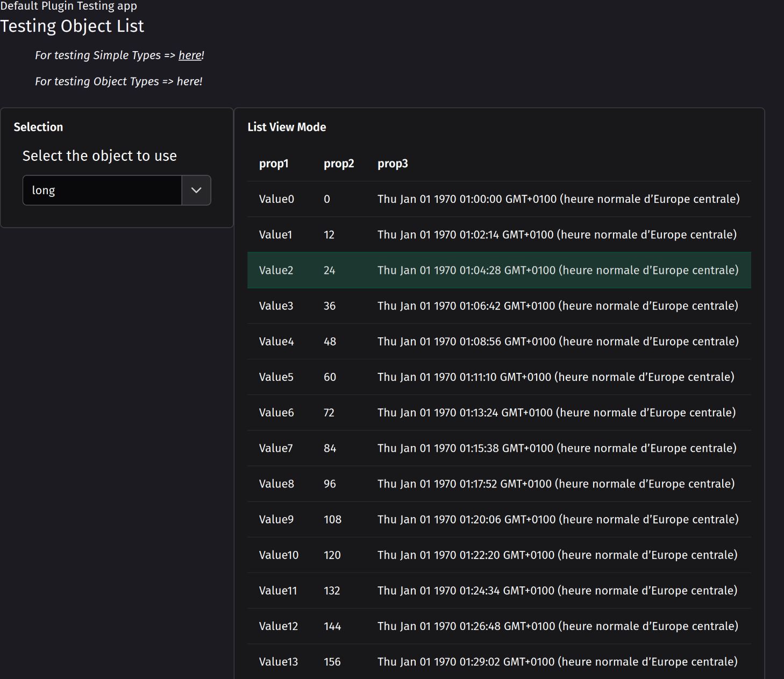The height and width of the screenshot is (679, 784).
Task: Click the Selection panel header
Action: point(38,127)
